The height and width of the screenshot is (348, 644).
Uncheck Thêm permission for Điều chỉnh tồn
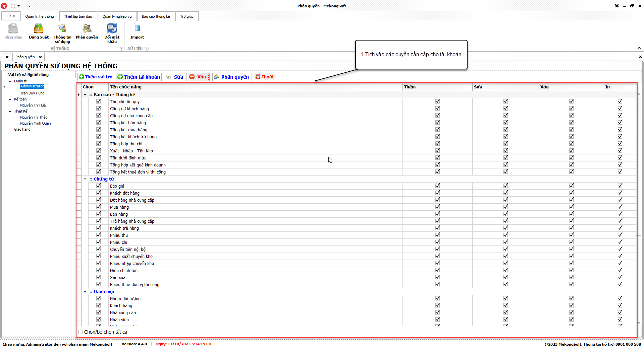click(x=438, y=270)
